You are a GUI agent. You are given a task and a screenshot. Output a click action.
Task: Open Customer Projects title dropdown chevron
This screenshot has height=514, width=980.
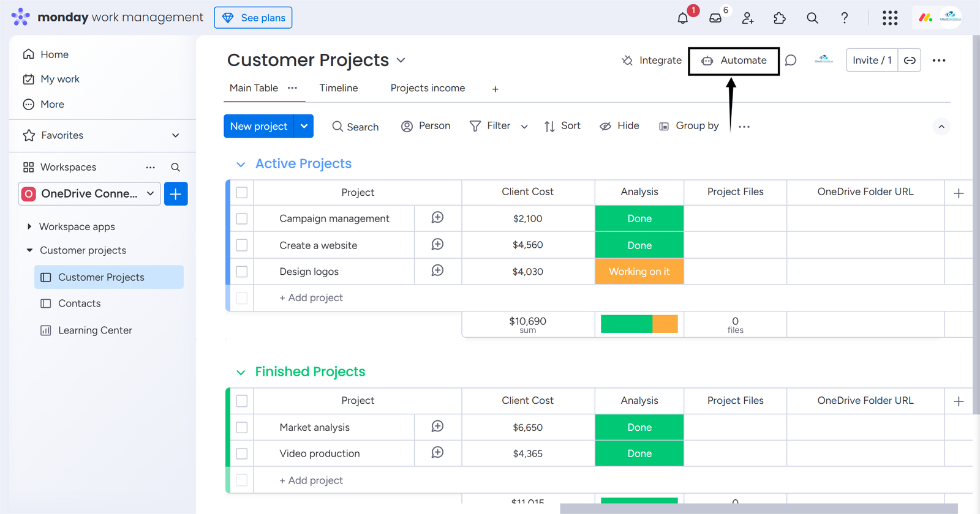click(401, 60)
